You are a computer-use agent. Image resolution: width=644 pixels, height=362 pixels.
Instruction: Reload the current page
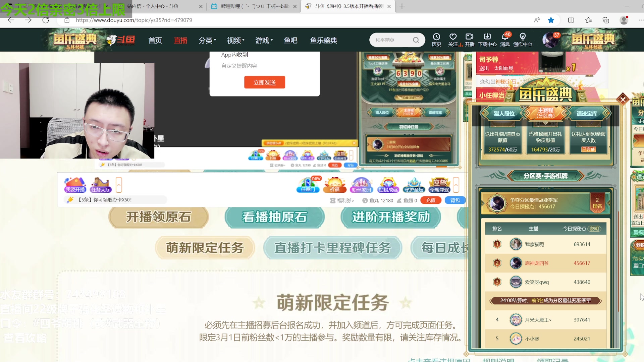pos(46,20)
